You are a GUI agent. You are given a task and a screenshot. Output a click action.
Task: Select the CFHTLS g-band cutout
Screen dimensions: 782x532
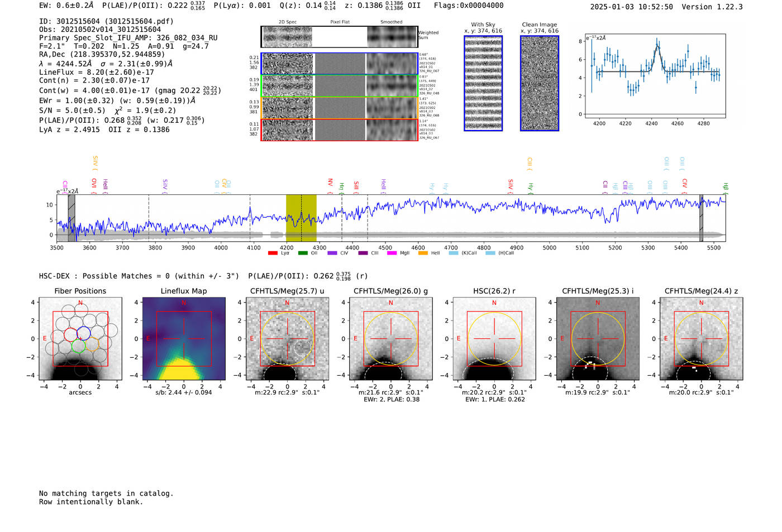click(x=390, y=338)
